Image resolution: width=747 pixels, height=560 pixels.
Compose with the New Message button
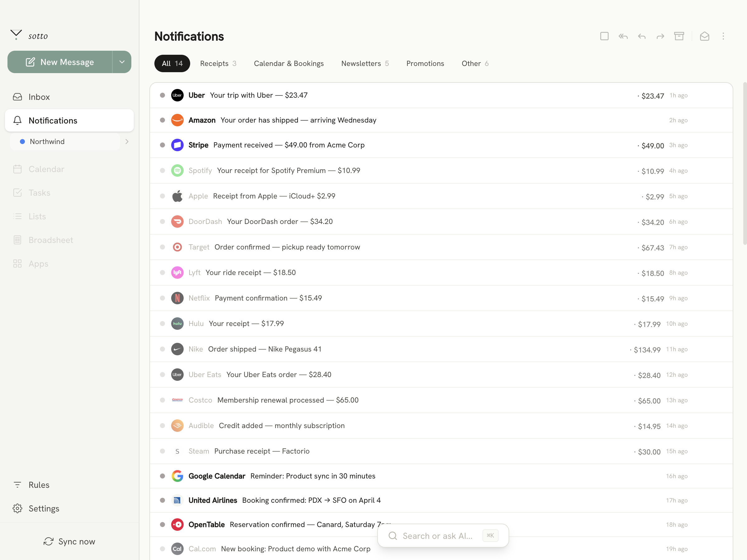(x=61, y=62)
